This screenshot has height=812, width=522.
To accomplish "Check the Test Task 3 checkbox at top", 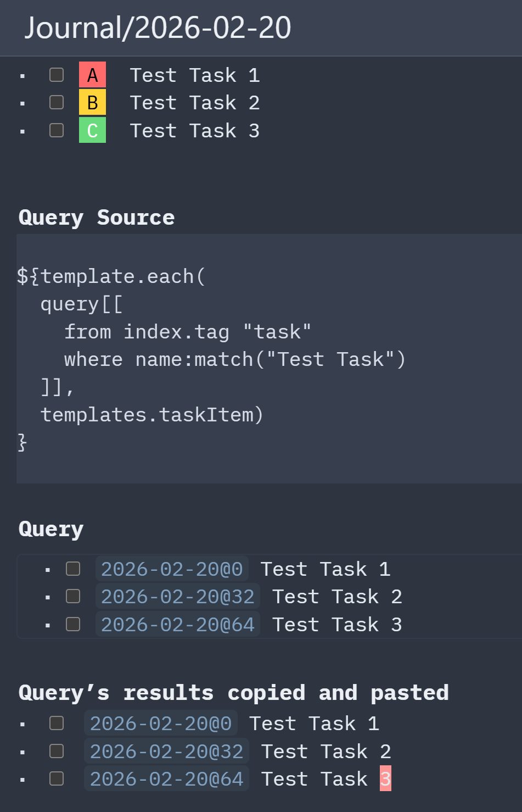I will (57, 130).
